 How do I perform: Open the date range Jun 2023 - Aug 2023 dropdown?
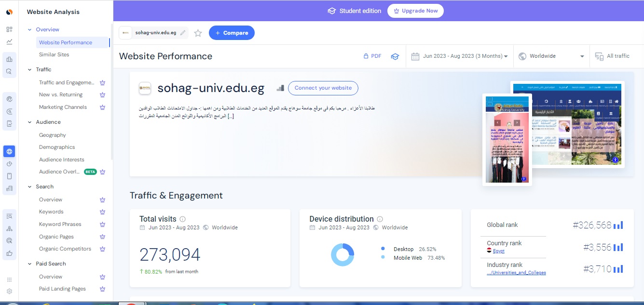point(459,56)
